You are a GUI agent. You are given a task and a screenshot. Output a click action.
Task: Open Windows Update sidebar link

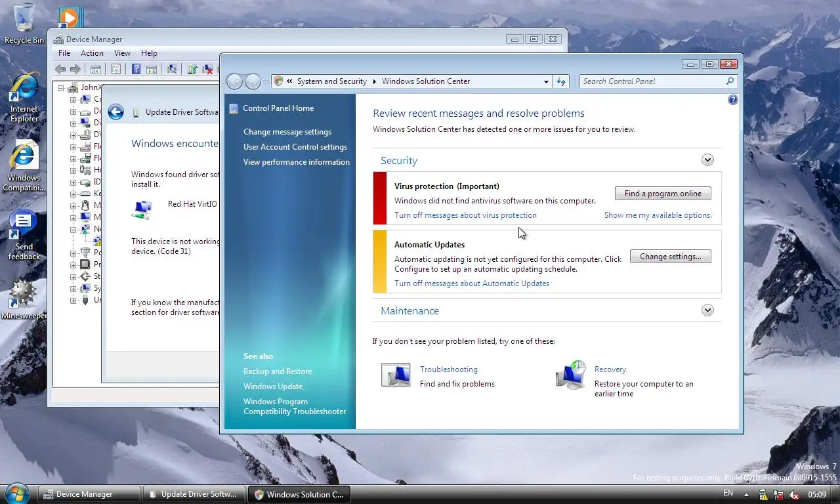point(273,387)
